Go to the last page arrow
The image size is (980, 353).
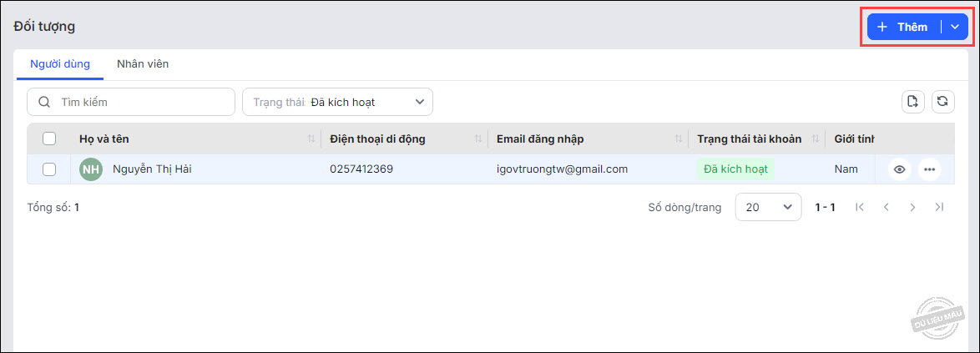(x=939, y=207)
